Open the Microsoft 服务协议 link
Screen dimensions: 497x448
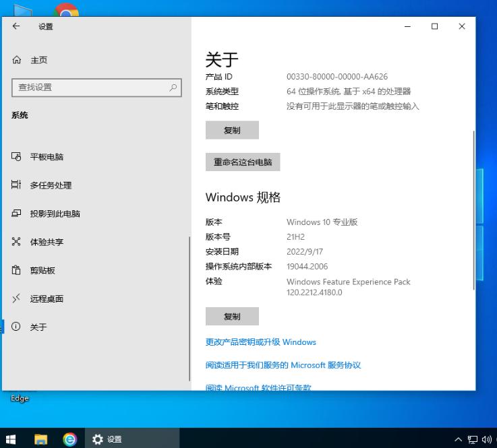coord(283,365)
